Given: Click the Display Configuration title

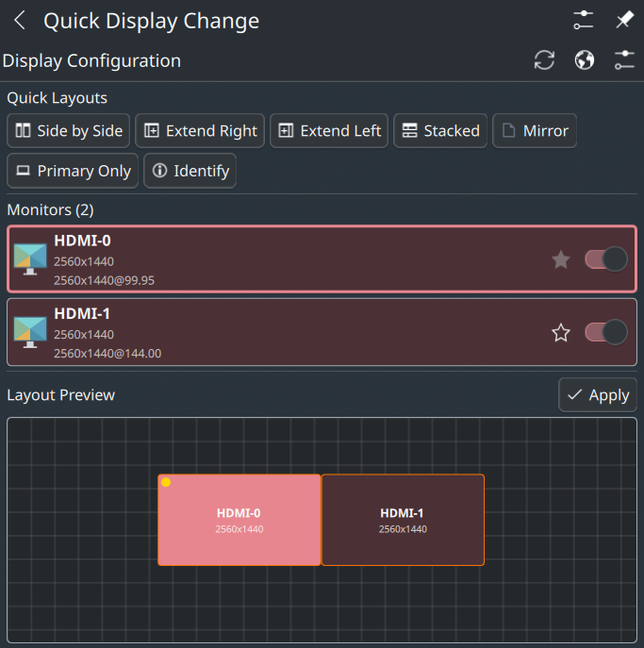Looking at the screenshot, I should point(91,60).
